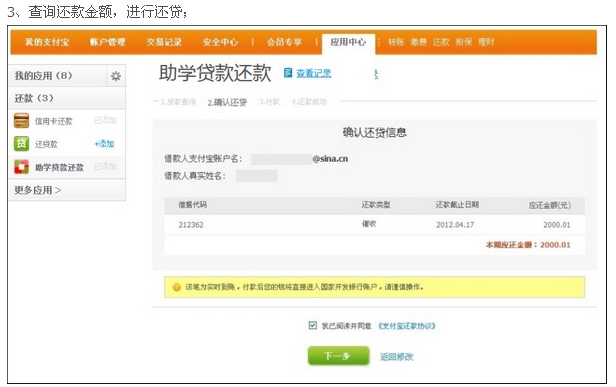
Task: Click the orange warning icon in yellow notice
Action: click(x=177, y=287)
